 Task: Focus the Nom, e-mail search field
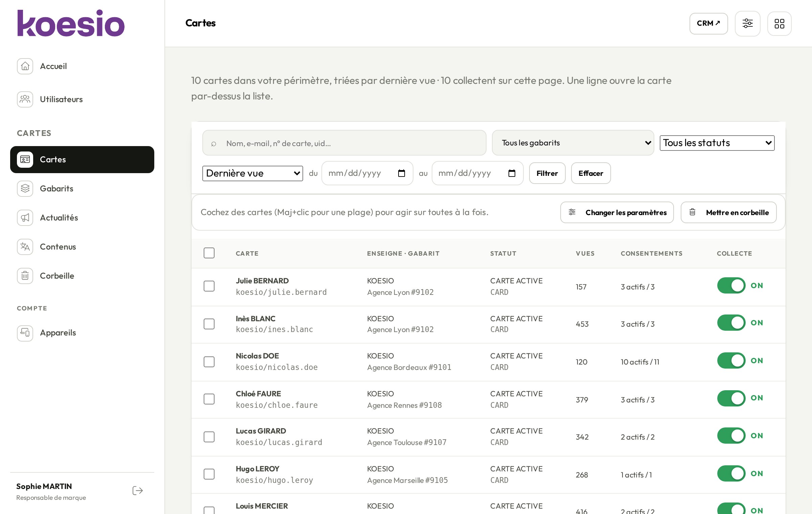[344, 143]
